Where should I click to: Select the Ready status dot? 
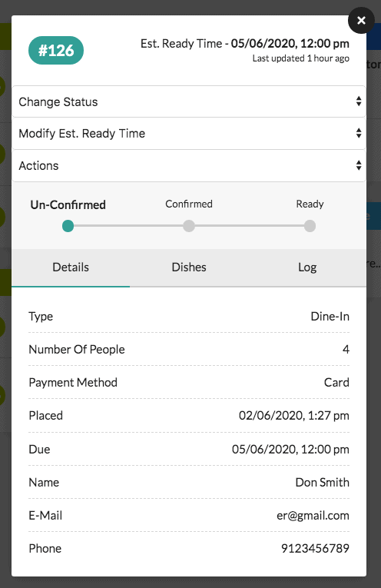coord(310,226)
